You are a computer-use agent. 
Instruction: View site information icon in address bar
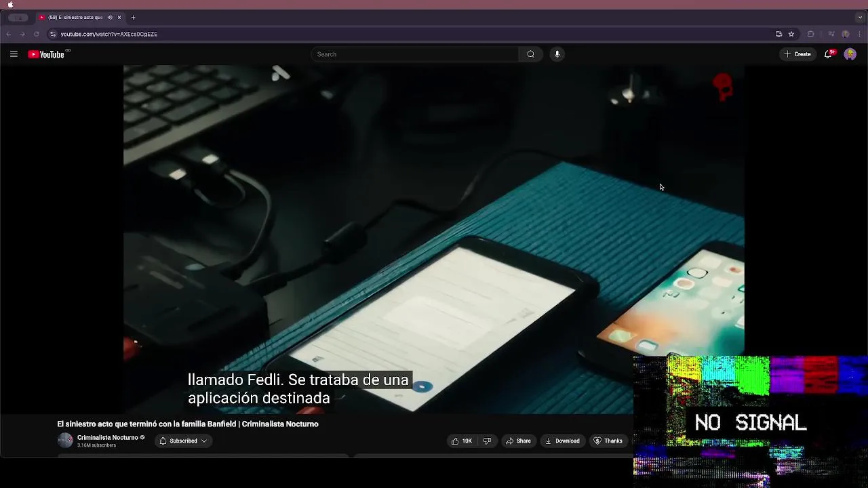pyautogui.click(x=53, y=34)
